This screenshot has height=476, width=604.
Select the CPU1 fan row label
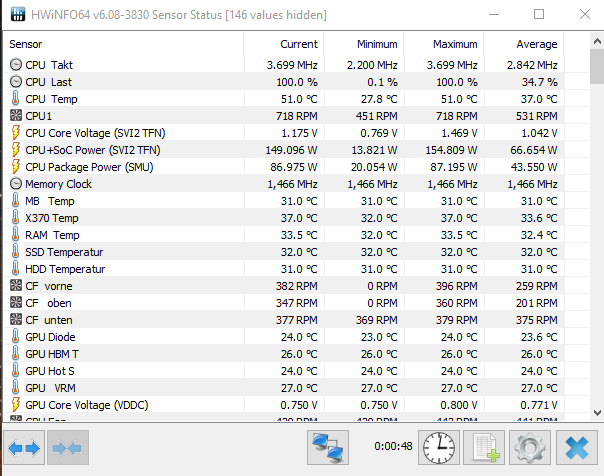point(38,116)
